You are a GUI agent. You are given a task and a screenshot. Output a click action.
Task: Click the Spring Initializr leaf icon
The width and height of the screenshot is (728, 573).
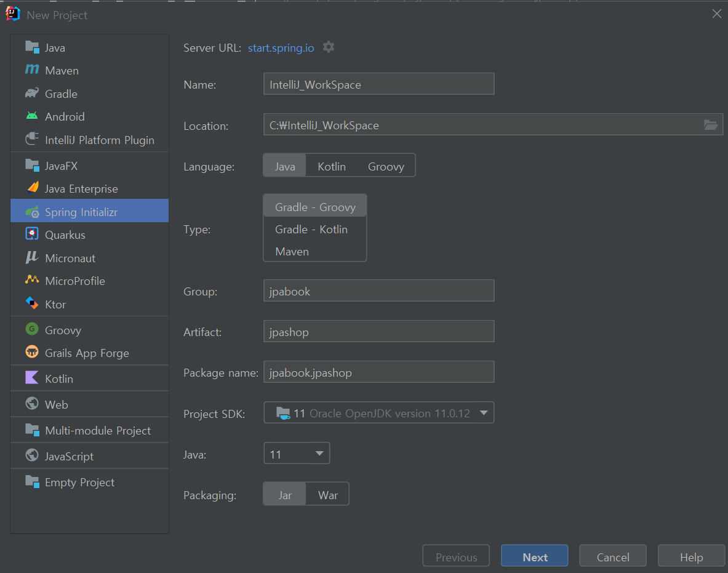[x=32, y=212]
